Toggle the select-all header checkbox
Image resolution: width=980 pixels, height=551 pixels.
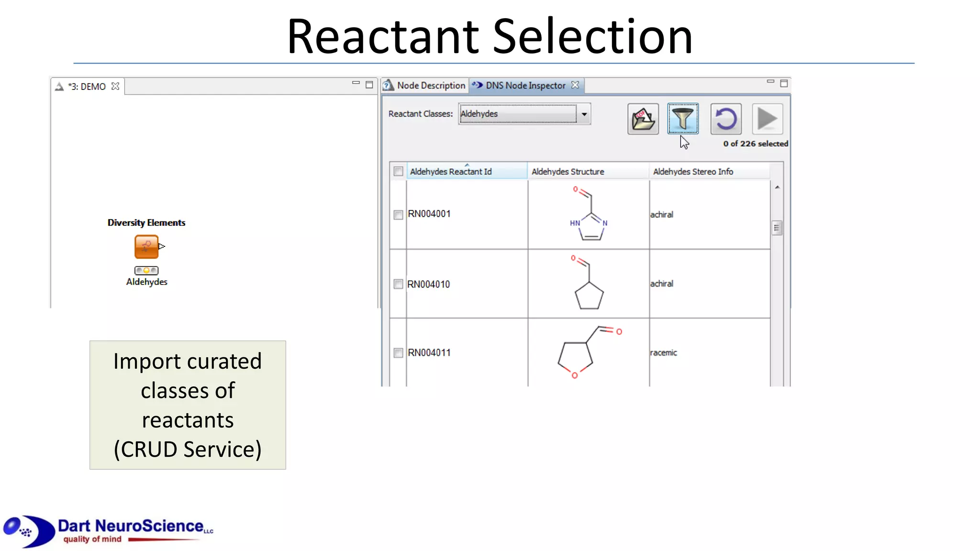tap(398, 171)
